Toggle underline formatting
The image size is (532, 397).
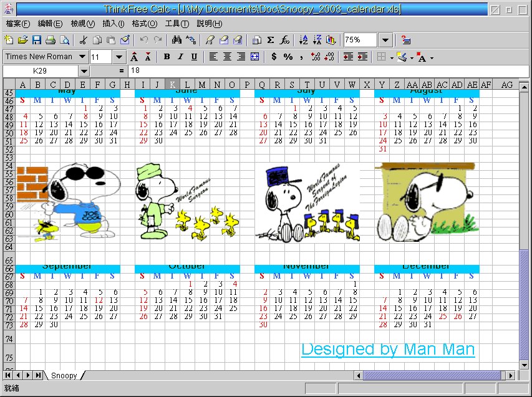pyautogui.click(x=194, y=57)
